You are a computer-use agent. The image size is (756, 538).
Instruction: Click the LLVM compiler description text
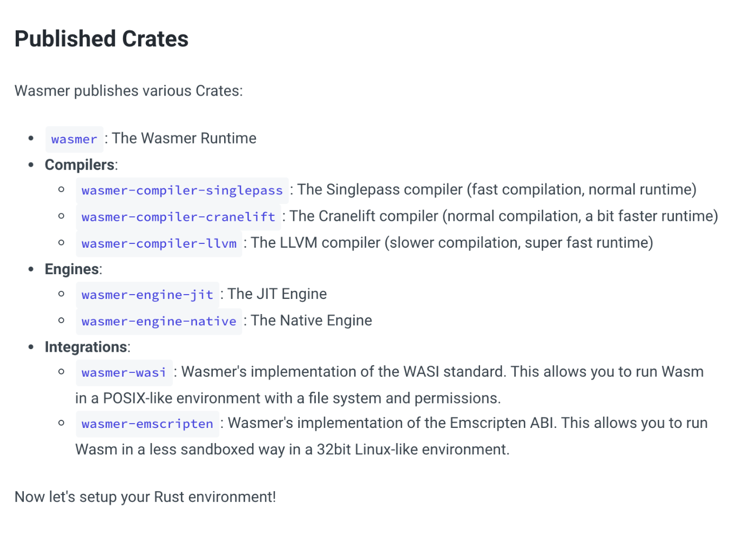click(452, 242)
